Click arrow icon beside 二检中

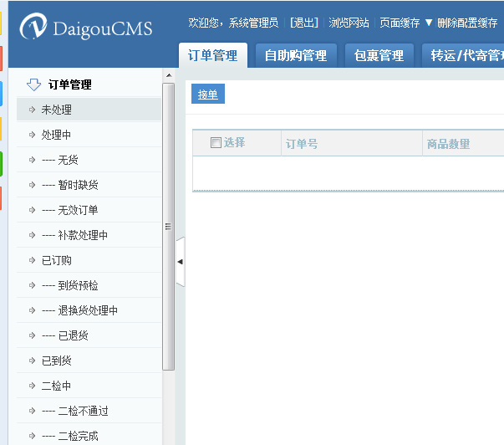pos(32,386)
